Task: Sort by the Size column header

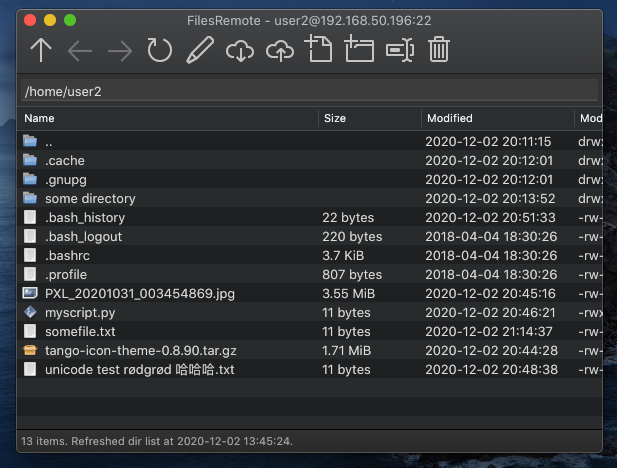Action: (x=370, y=118)
